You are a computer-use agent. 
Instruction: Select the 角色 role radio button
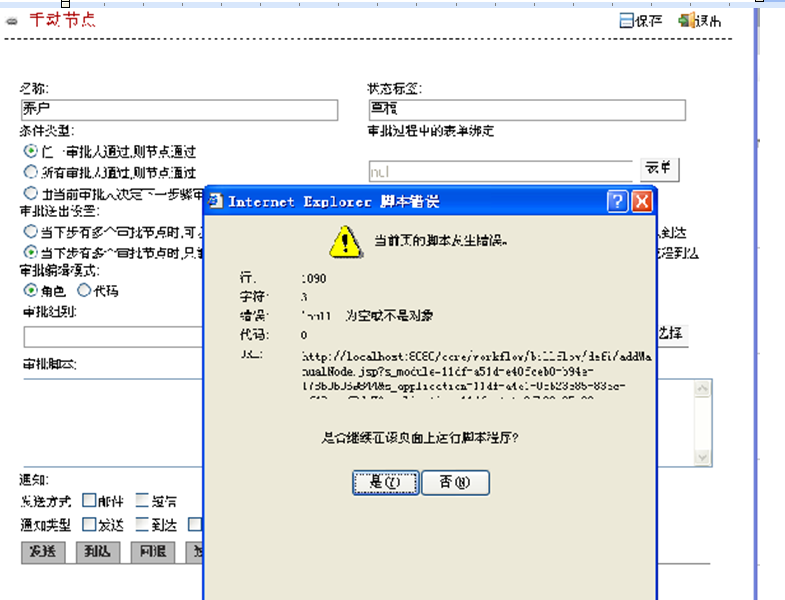click(x=31, y=290)
